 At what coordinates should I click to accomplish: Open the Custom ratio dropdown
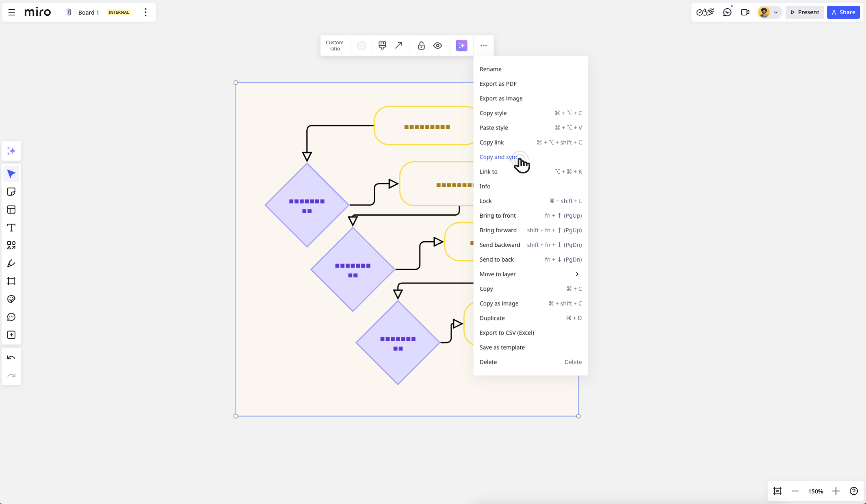coord(334,45)
